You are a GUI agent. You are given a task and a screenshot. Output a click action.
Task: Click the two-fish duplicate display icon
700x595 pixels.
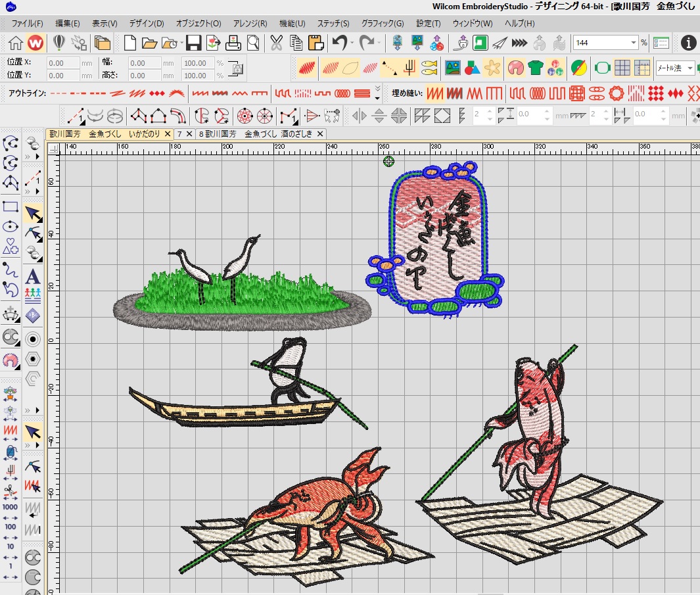(x=429, y=68)
